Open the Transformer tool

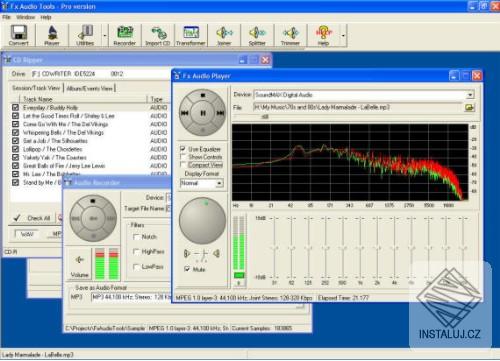click(191, 35)
